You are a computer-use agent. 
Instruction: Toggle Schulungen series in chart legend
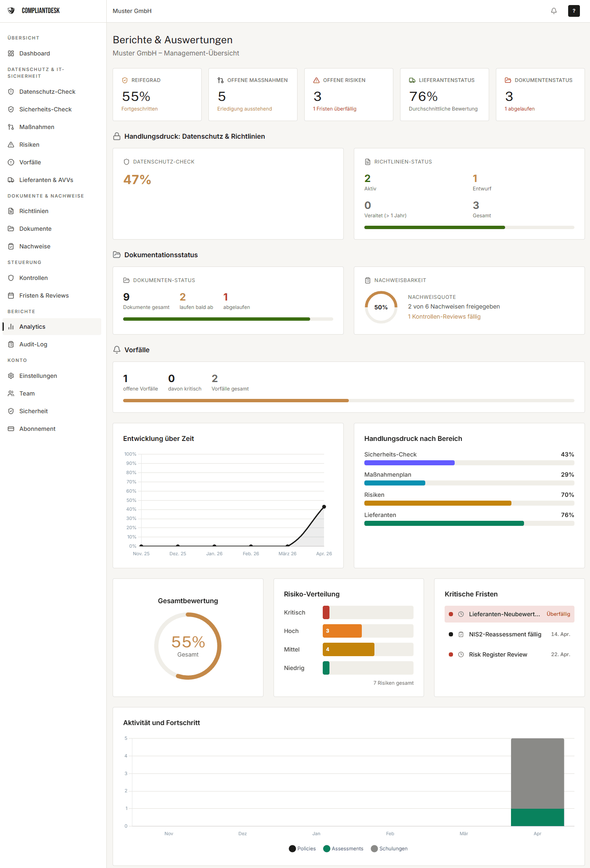click(x=389, y=849)
